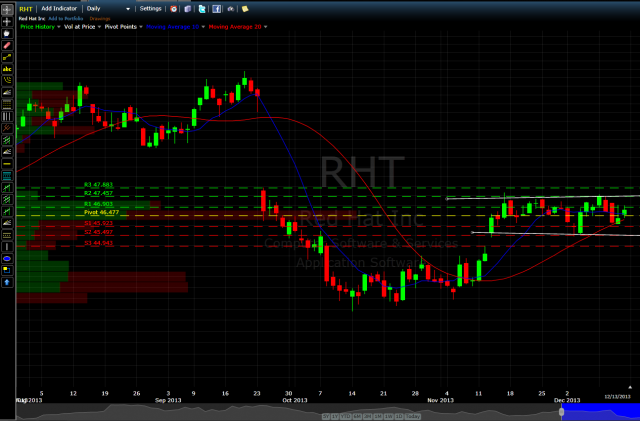Select the red eraser tool
Screen dimensions: 640x421
(7, 45)
